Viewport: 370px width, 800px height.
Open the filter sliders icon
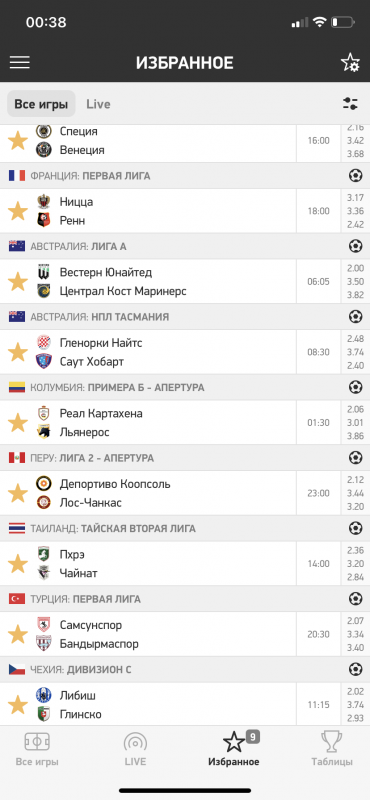click(x=350, y=104)
